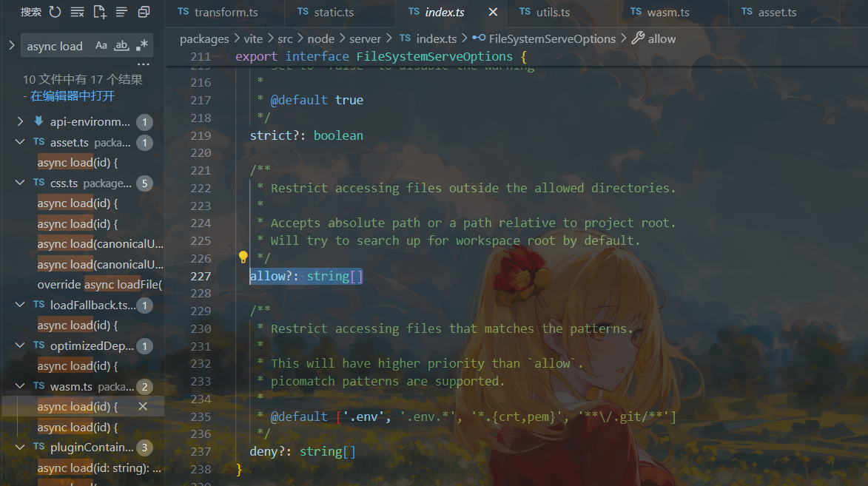Expand the api-environm... result group
The height and width of the screenshot is (486, 868).
point(20,121)
